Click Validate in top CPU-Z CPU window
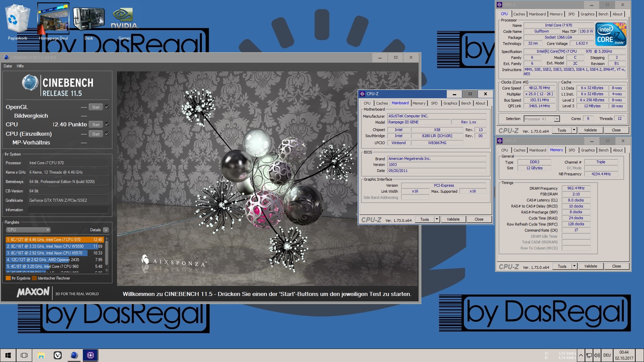Screen dimensions: 644x362 coord(590,130)
